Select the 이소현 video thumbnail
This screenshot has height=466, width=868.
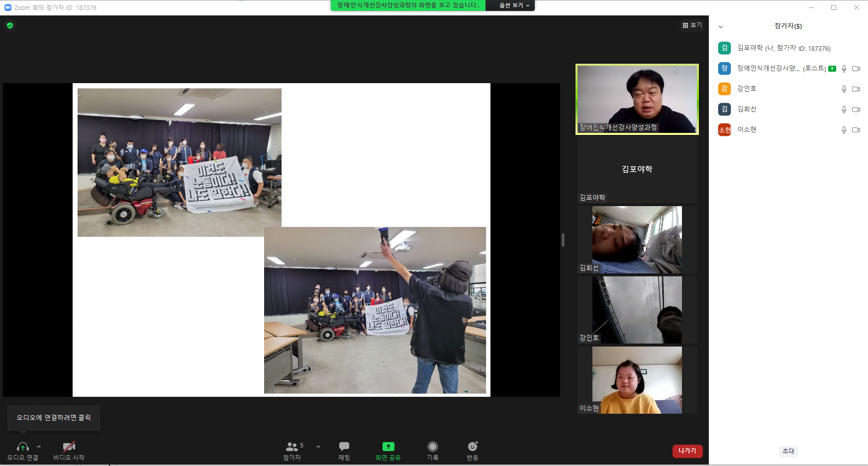pos(637,380)
